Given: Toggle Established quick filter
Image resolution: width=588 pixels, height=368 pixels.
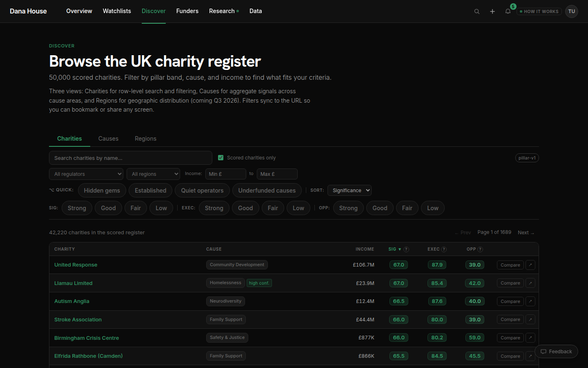Looking at the screenshot, I should tap(150, 191).
